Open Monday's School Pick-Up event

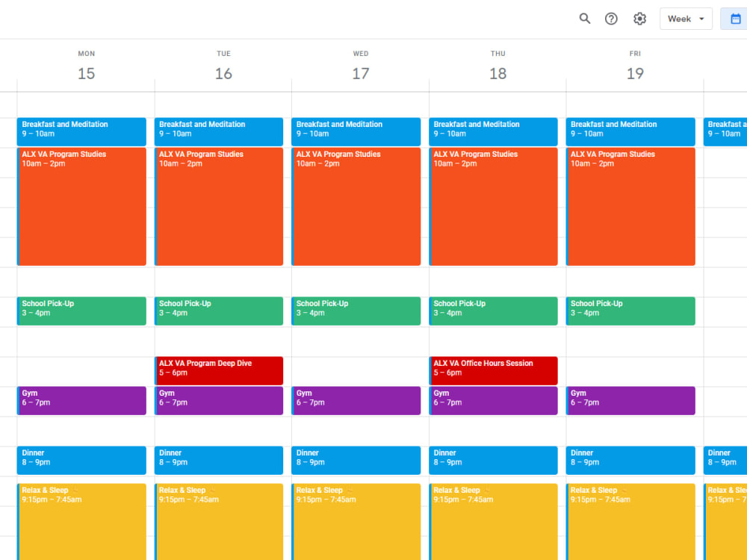pyautogui.click(x=81, y=311)
